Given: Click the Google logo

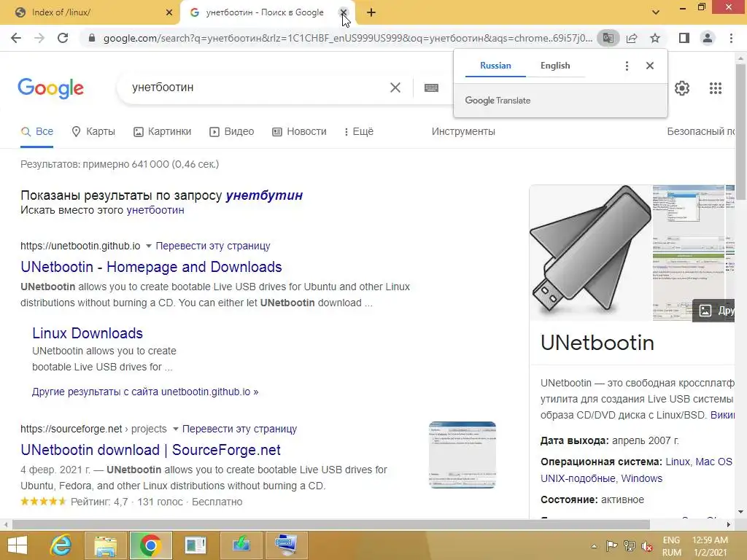Looking at the screenshot, I should [x=50, y=88].
